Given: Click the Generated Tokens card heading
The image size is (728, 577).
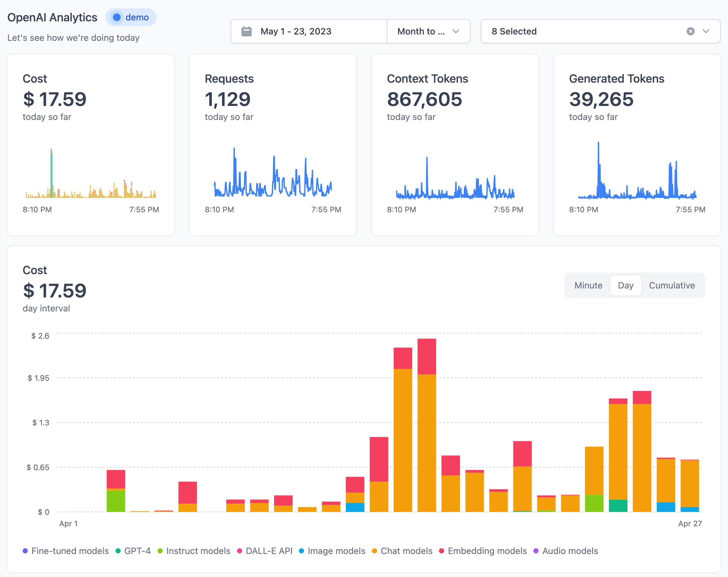Looking at the screenshot, I should [x=617, y=79].
